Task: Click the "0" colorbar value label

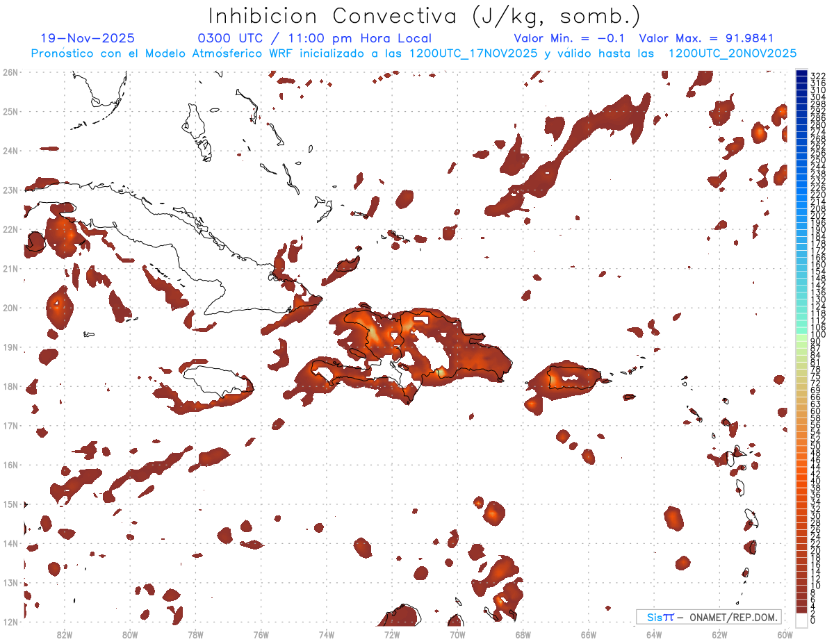Action: [x=813, y=621]
